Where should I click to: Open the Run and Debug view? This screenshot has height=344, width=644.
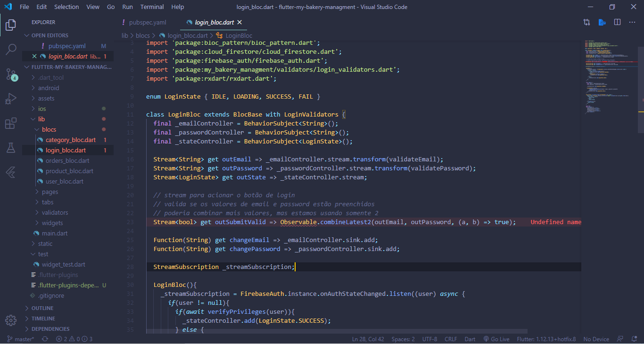click(10, 98)
